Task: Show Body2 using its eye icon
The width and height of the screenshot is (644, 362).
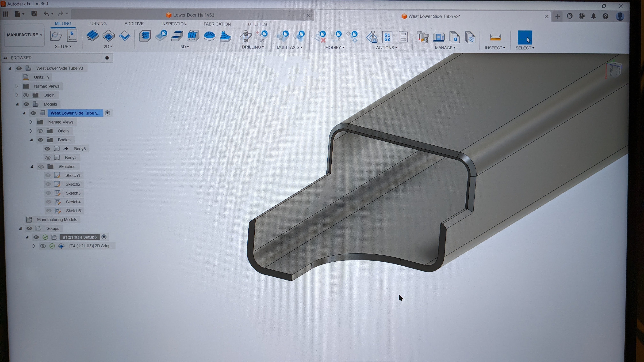Action: tap(47, 158)
